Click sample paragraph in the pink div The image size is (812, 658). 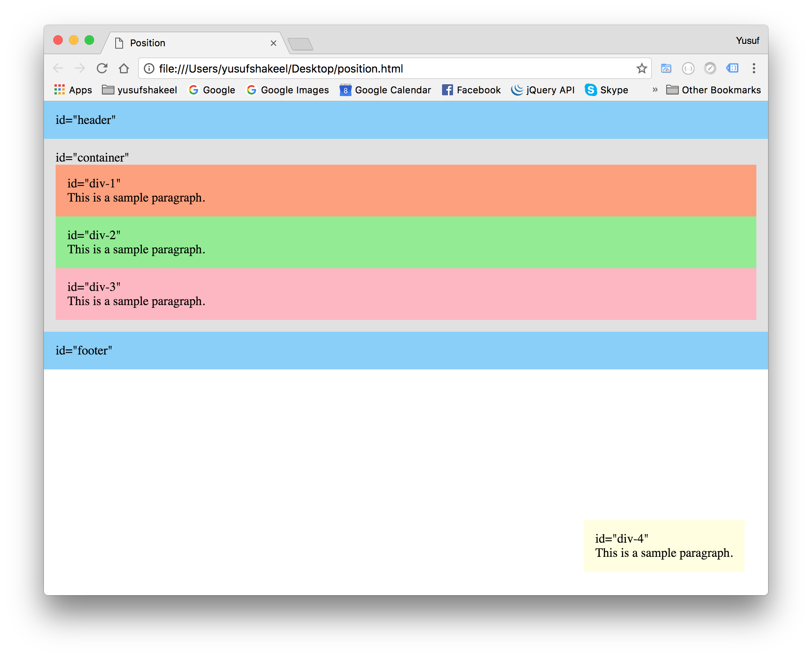136,301
